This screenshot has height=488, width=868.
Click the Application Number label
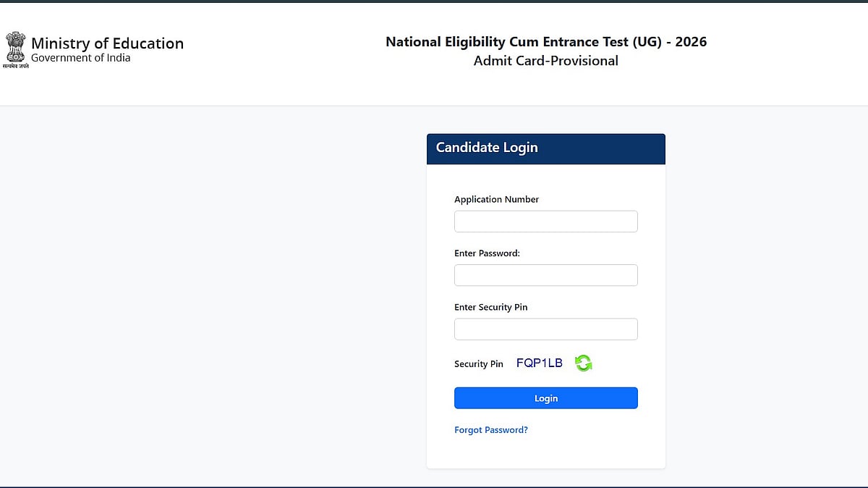click(x=496, y=199)
